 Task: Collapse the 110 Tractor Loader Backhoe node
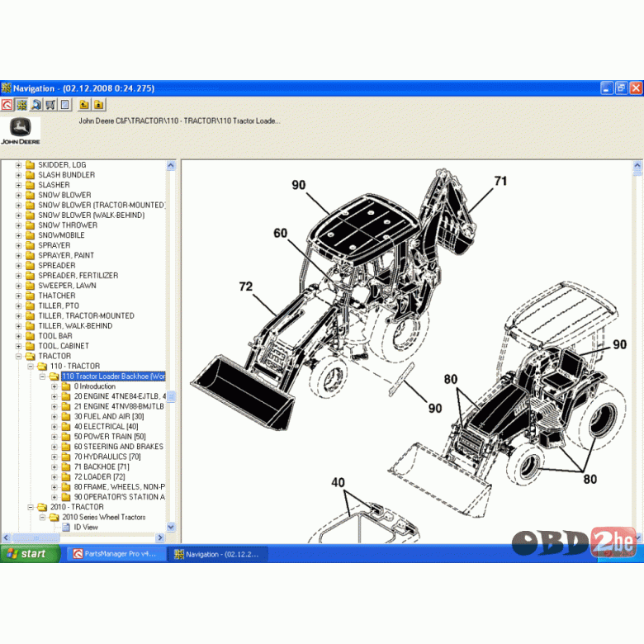42,376
